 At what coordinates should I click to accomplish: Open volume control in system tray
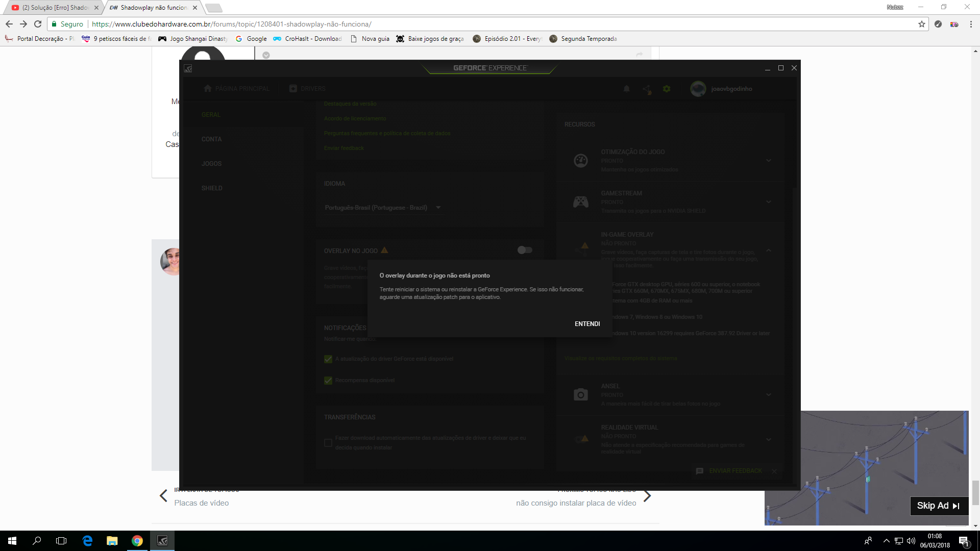(x=911, y=541)
